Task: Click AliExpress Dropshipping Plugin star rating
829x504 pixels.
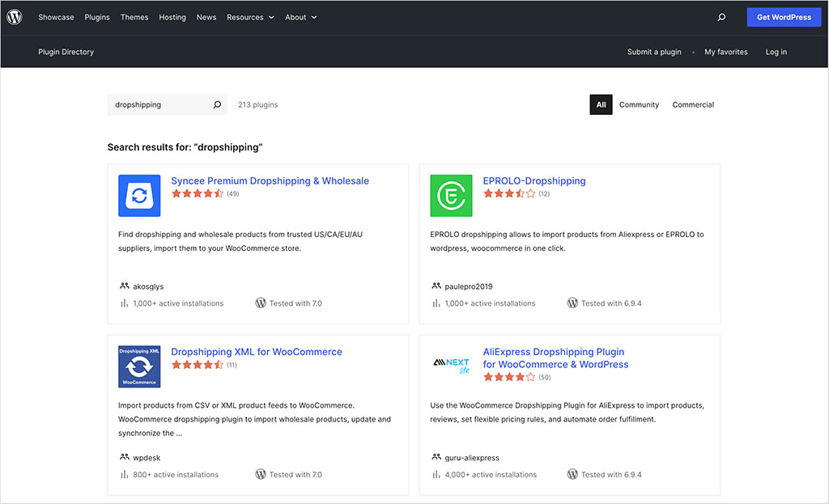Action: [509, 377]
